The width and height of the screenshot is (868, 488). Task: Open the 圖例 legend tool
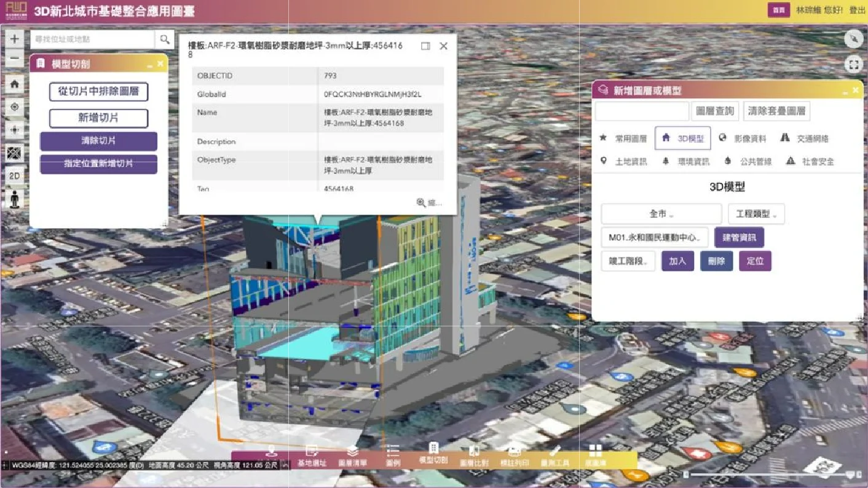393,456
